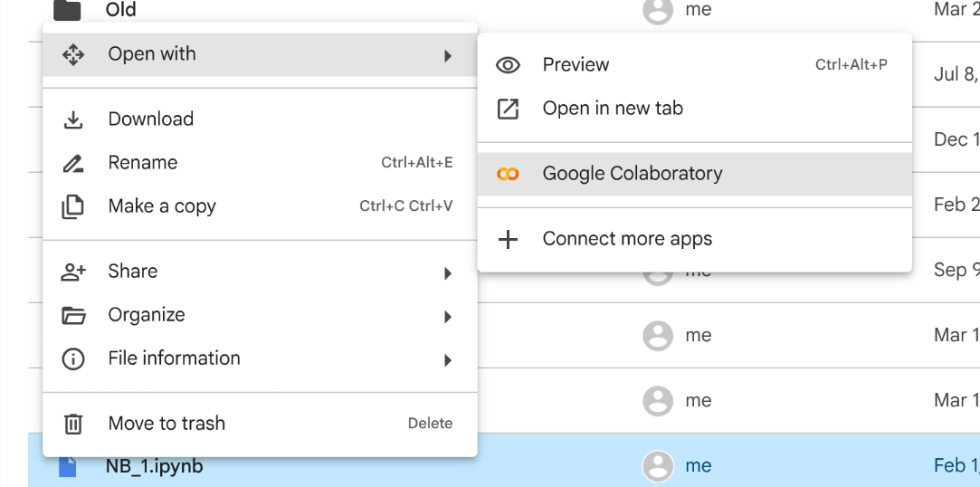Viewport: 980px width, 487px height.
Task: Expand the File information submenu arrow
Action: pyautogui.click(x=447, y=359)
